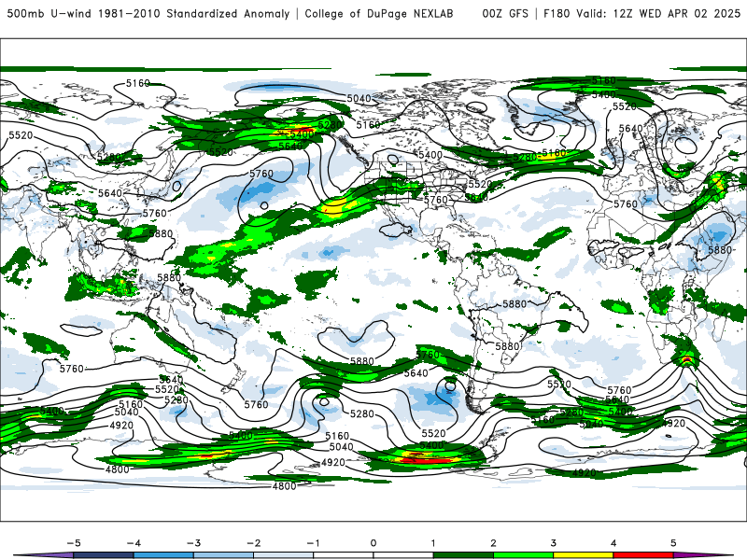Click the "500mb U-wind" title text

pos(49,13)
